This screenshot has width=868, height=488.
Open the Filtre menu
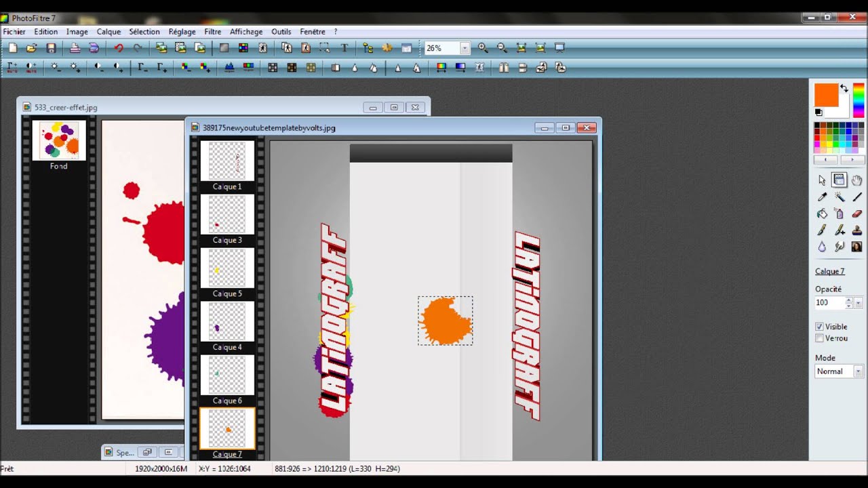coord(213,32)
